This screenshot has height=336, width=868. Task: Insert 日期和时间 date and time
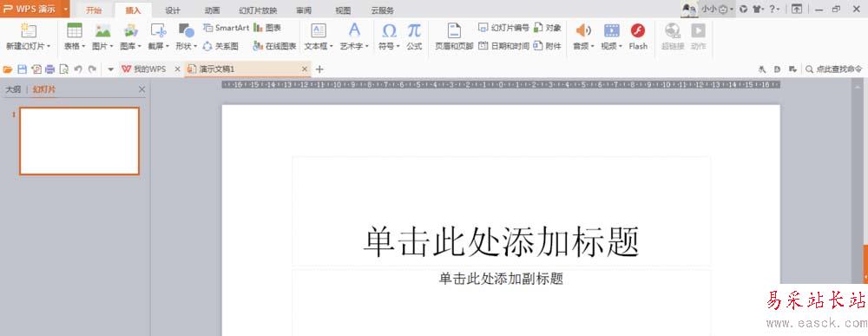tap(503, 46)
